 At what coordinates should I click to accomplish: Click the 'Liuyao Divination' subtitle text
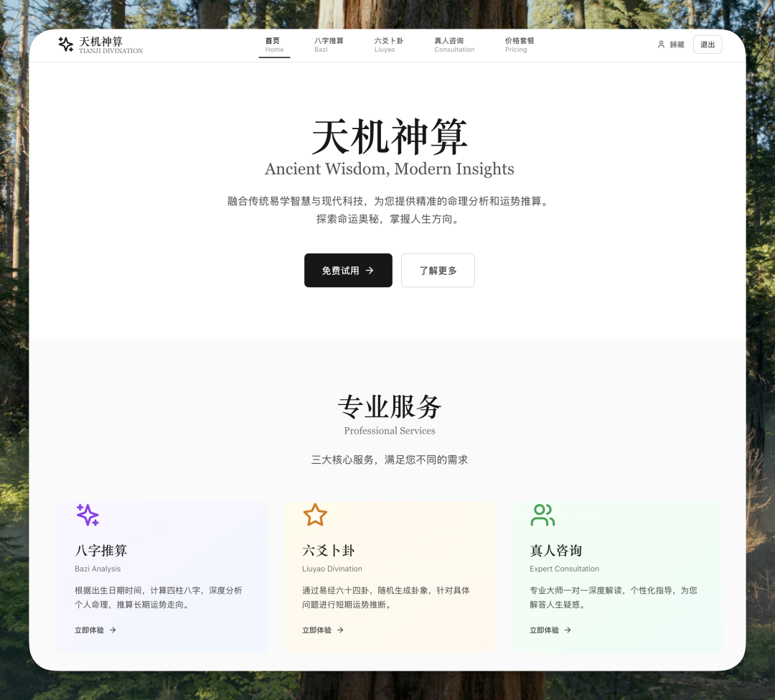pos(332,569)
